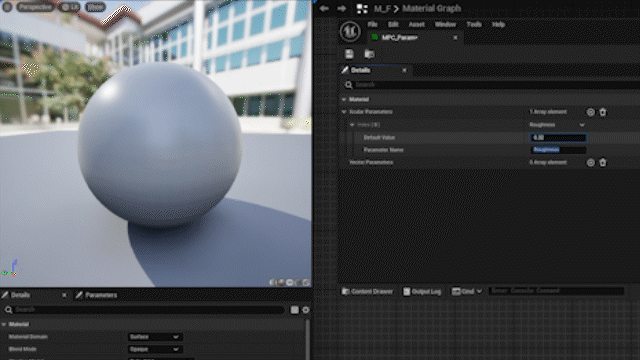Click the search box in lower Details panel
This screenshot has height=360, width=640.
(145, 310)
